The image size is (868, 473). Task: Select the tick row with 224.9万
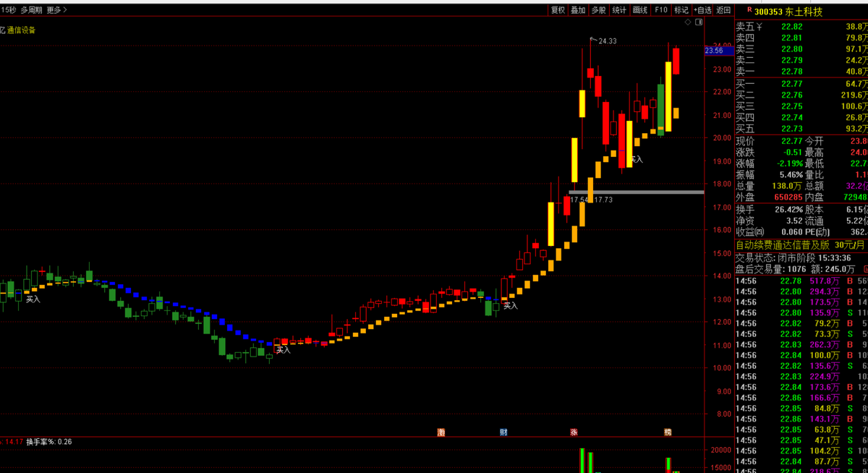[801, 376]
